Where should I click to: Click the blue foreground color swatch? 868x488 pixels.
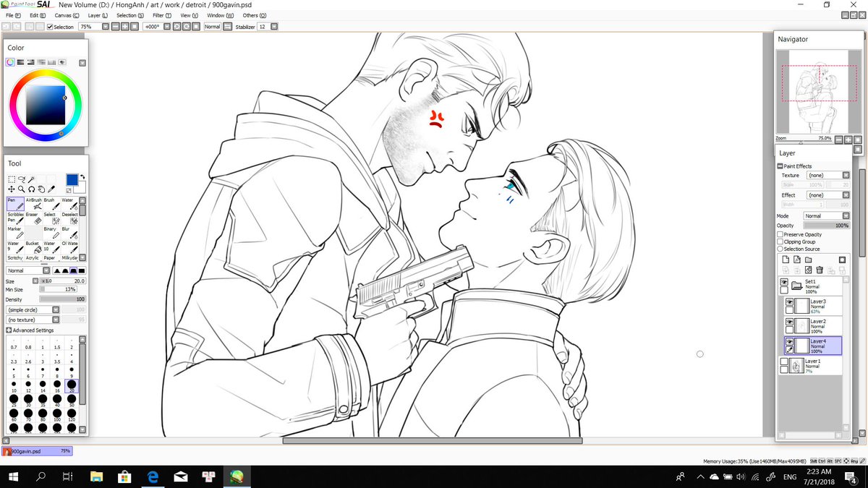[x=72, y=179]
